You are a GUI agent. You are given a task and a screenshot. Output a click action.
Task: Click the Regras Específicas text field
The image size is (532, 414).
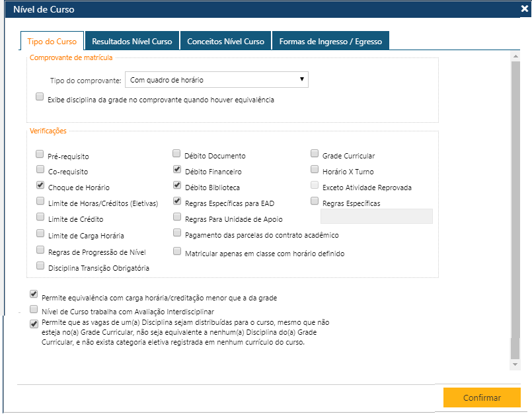pos(376,217)
